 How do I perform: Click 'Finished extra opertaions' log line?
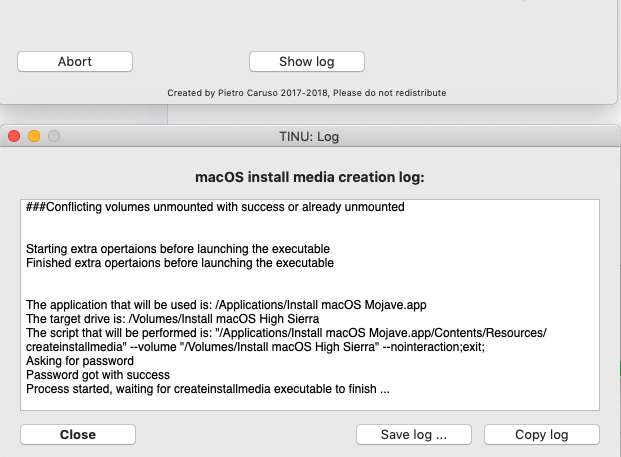pyautogui.click(x=180, y=263)
